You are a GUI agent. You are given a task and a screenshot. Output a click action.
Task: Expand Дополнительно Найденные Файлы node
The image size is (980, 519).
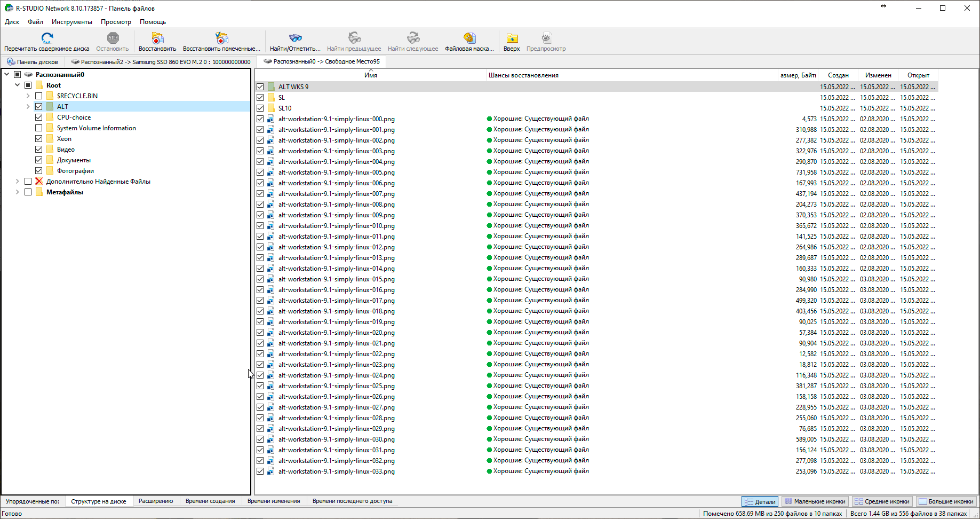click(x=18, y=182)
